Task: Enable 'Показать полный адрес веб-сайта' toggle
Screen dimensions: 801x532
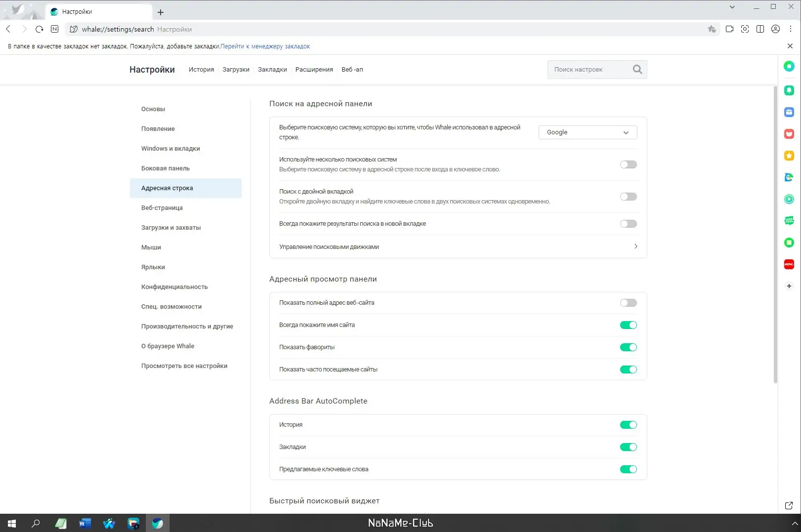Action: click(x=629, y=303)
